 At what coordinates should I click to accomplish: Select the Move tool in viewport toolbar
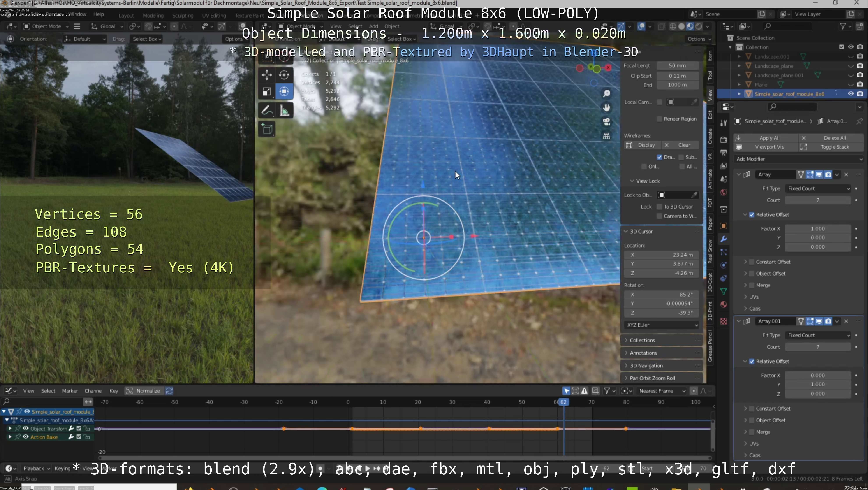[267, 75]
